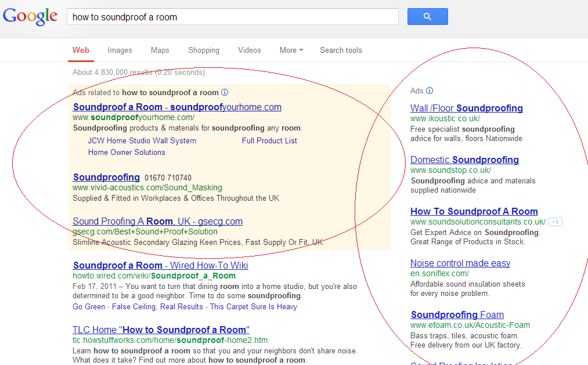Open 'Soundproof a Room - soundproofyourhome.com' ad
The height and width of the screenshot is (365, 588).
tap(177, 107)
